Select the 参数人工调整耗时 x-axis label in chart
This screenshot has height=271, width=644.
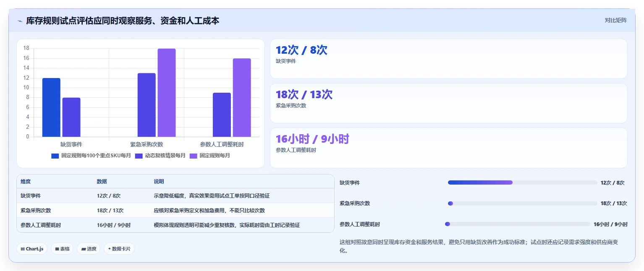(222, 144)
